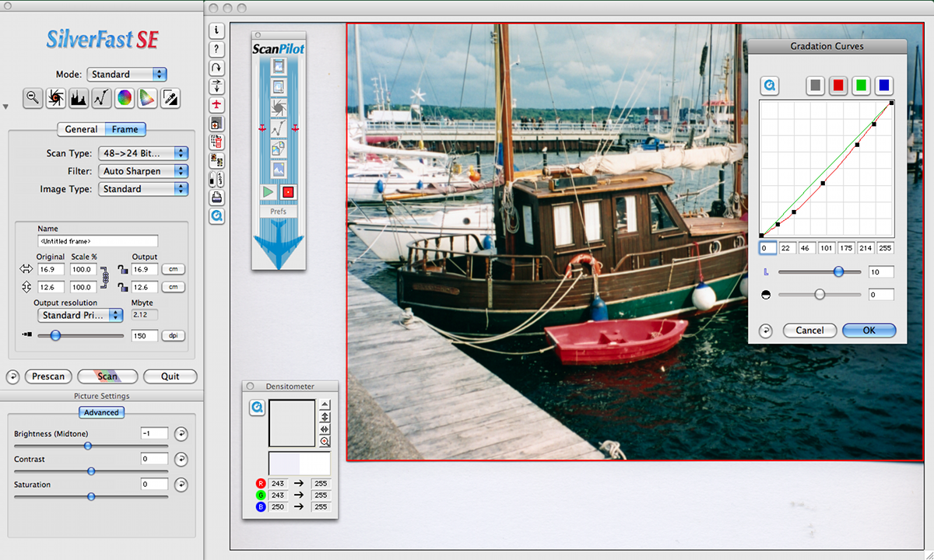
Task: Open the Scan Type dropdown
Action: [x=143, y=154]
